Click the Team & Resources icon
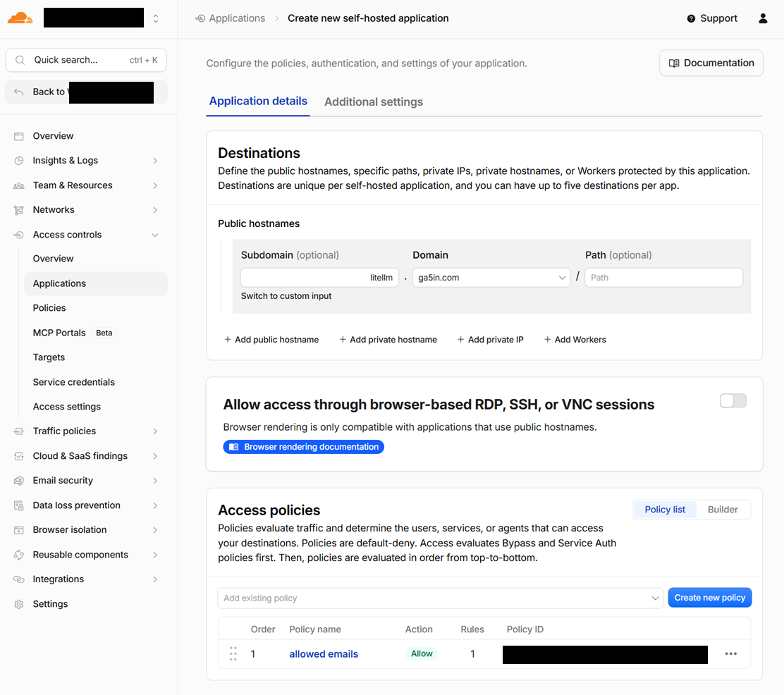The height and width of the screenshot is (695, 784). pos(19,185)
